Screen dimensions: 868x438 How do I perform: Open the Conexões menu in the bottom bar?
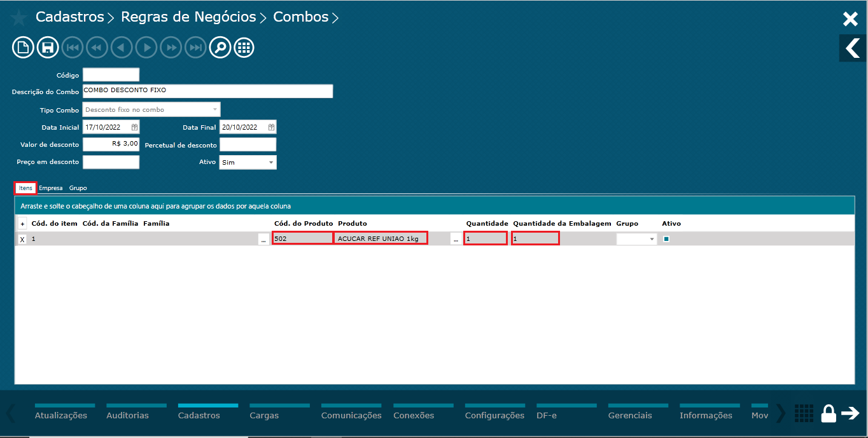(x=414, y=415)
